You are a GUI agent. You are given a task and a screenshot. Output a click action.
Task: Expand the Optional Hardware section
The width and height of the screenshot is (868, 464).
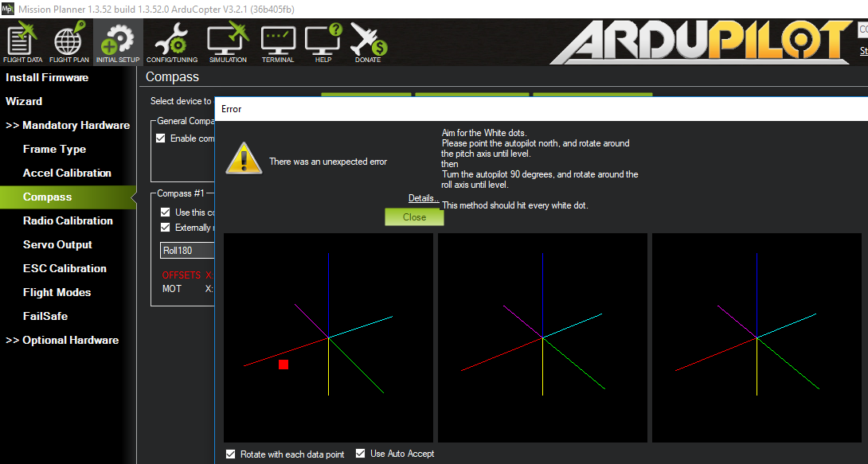62,340
